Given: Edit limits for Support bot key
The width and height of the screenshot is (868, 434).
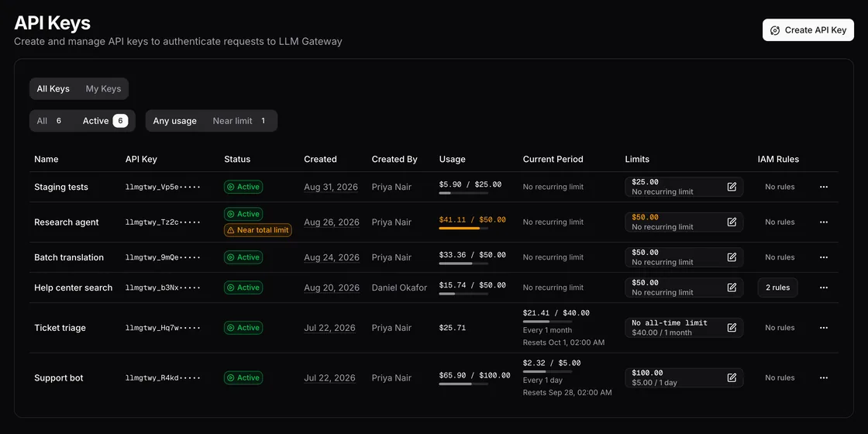Looking at the screenshot, I should pyautogui.click(x=732, y=378).
